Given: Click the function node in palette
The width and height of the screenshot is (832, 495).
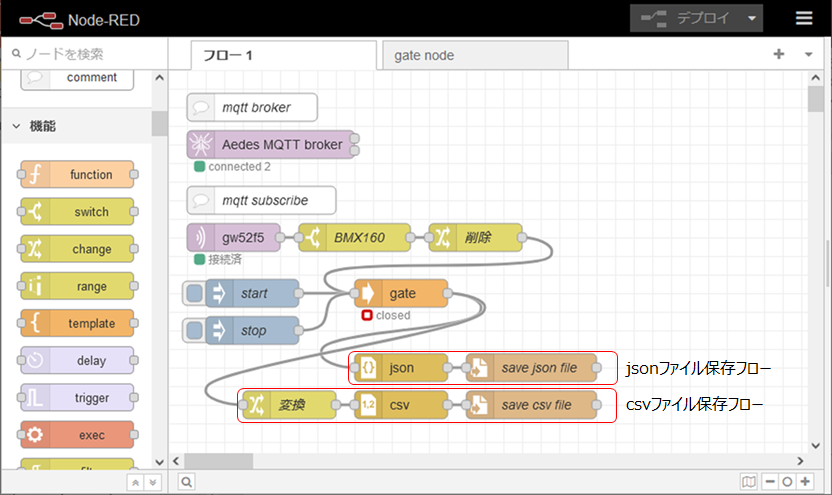Looking at the screenshot, I should point(77,175).
